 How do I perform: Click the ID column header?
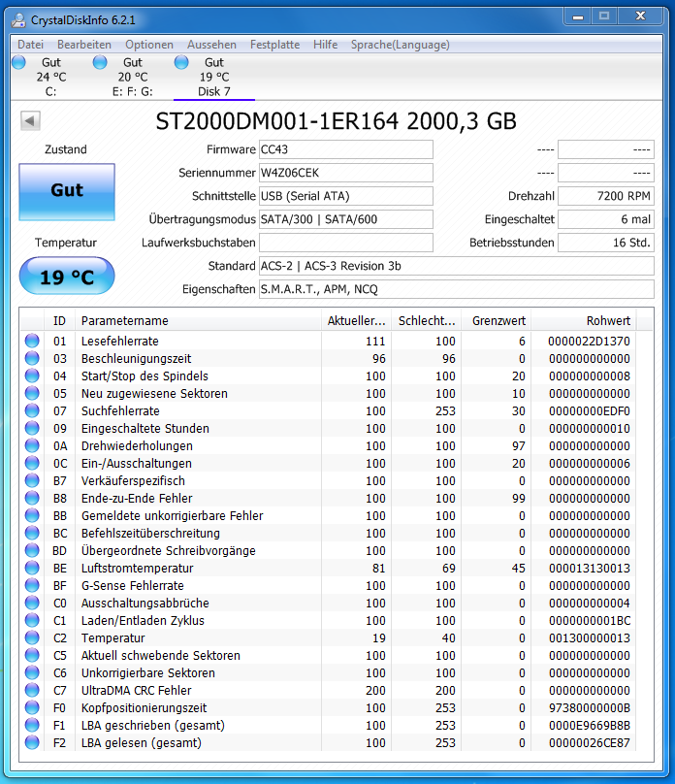[59, 321]
